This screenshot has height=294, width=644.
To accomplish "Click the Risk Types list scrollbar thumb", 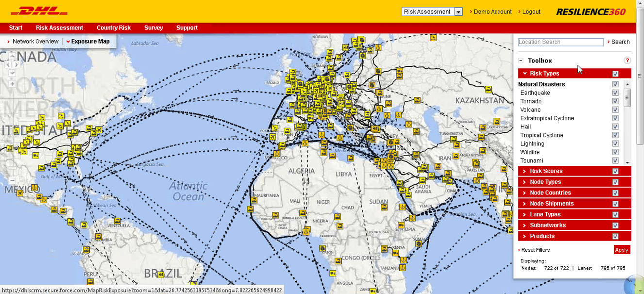I will pos(627,98).
